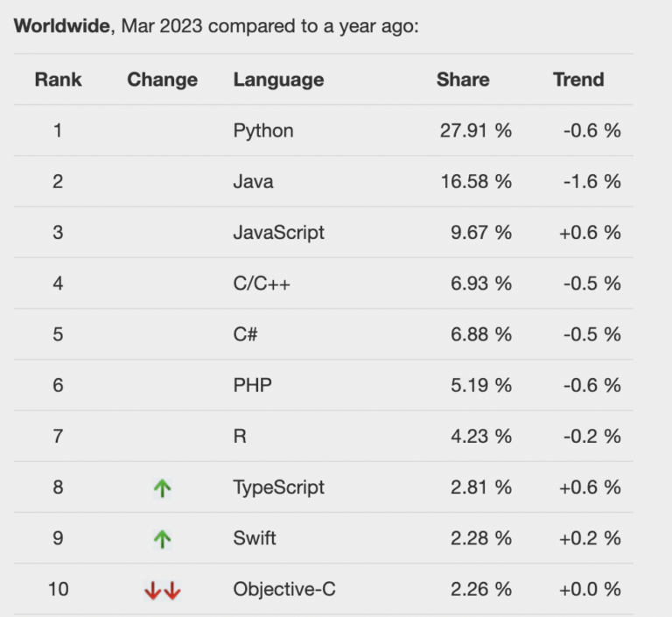
Task: Click the red down arrows beside Objective-C
Action: [x=163, y=590]
